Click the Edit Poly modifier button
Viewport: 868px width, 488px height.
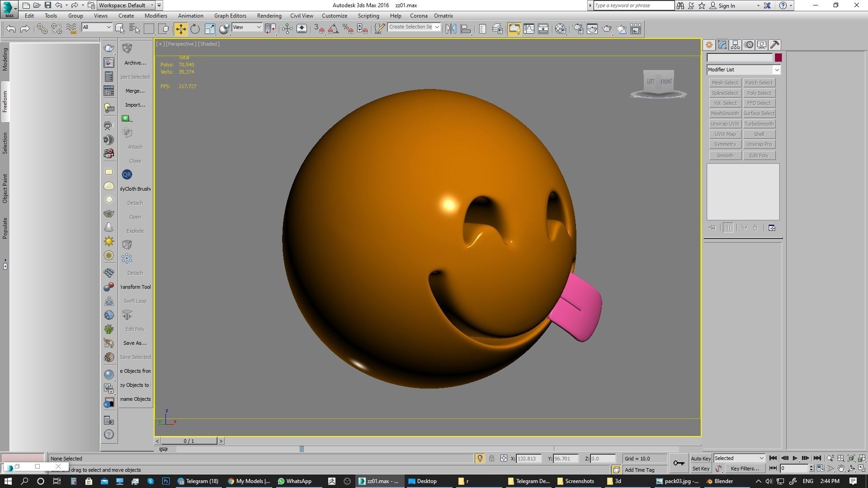pos(759,155)
